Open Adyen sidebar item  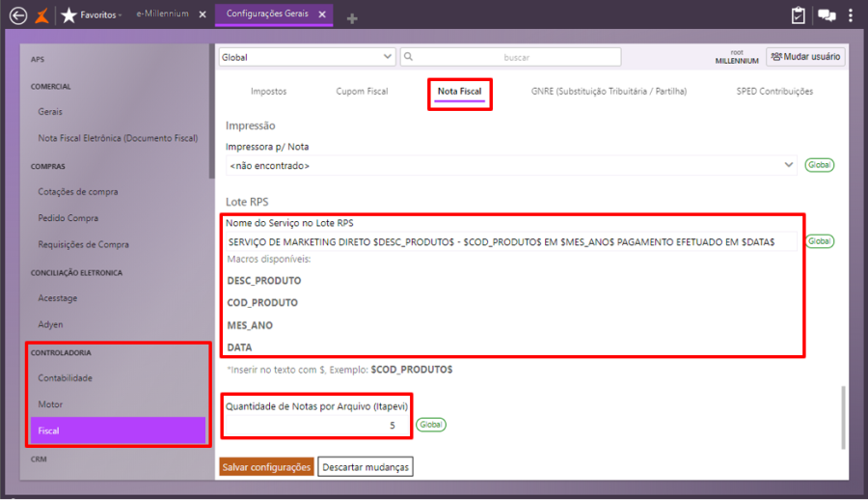tap(50, 324)
